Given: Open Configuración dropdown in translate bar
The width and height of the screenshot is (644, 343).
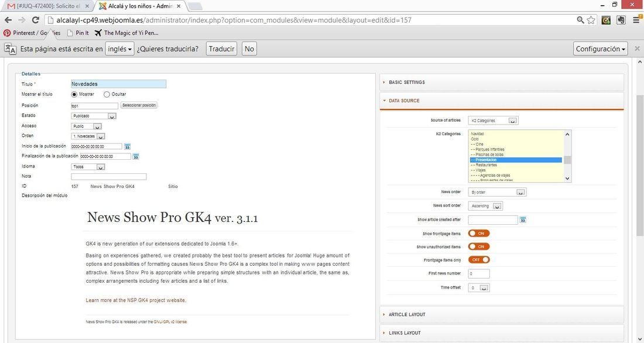Looking at the screenshot, I should tap(601, 49).
